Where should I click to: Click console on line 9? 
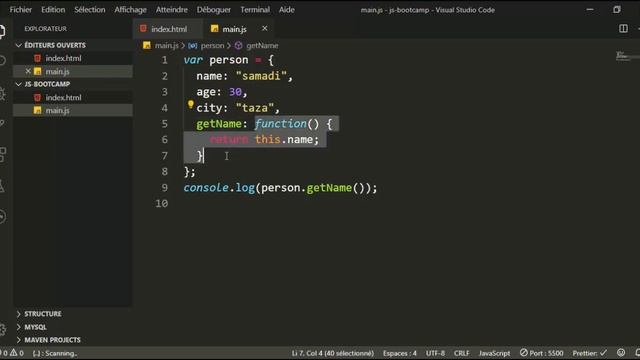click(x=206, y=188)
